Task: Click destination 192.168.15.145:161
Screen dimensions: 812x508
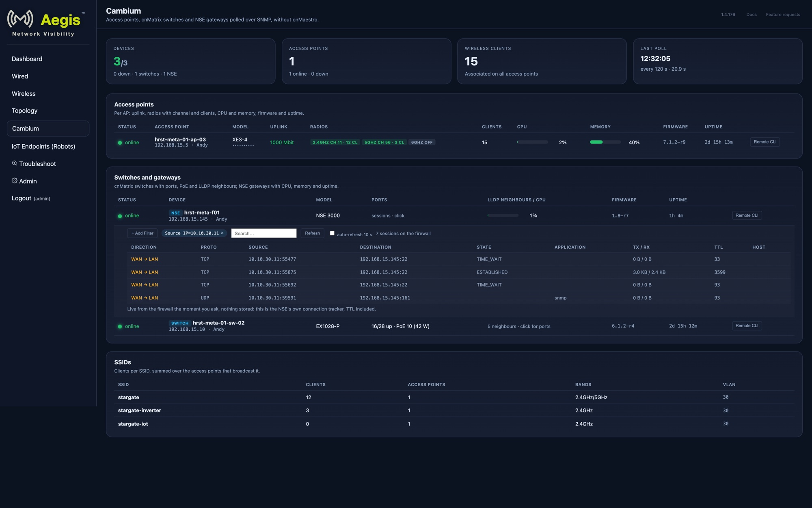Action: (x=385, y=298)
